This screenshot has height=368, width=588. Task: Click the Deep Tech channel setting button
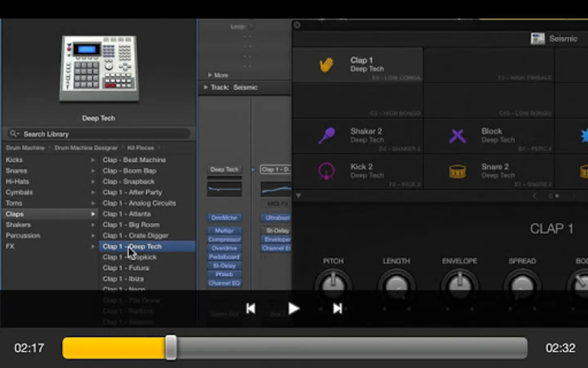pos(224,169)
